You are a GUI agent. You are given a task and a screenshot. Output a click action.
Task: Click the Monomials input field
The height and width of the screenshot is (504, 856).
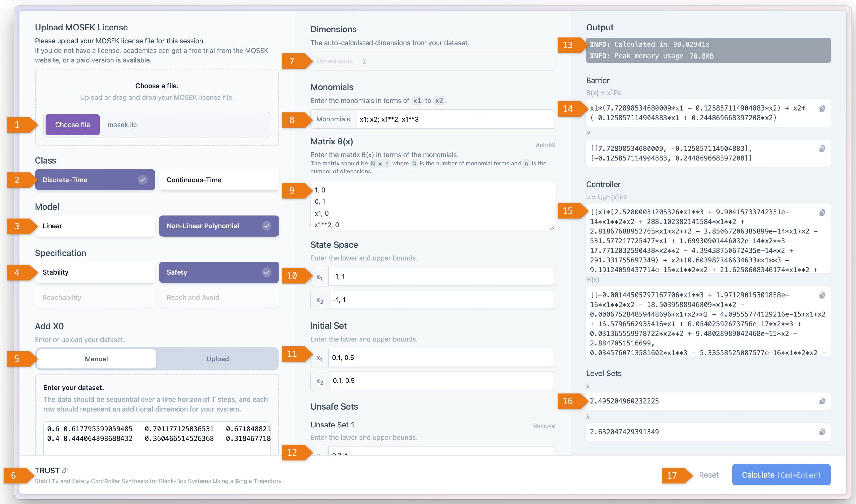tap(455, 119)
